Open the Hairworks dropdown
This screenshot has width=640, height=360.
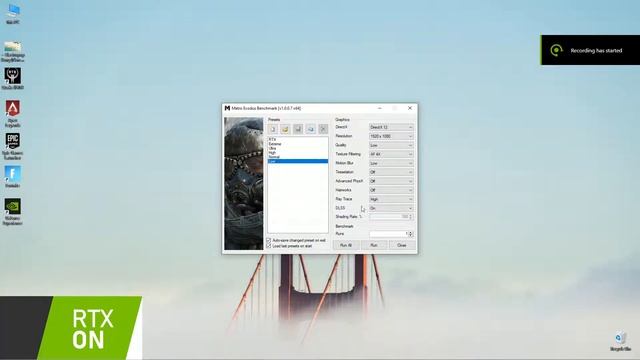point(391,190)
